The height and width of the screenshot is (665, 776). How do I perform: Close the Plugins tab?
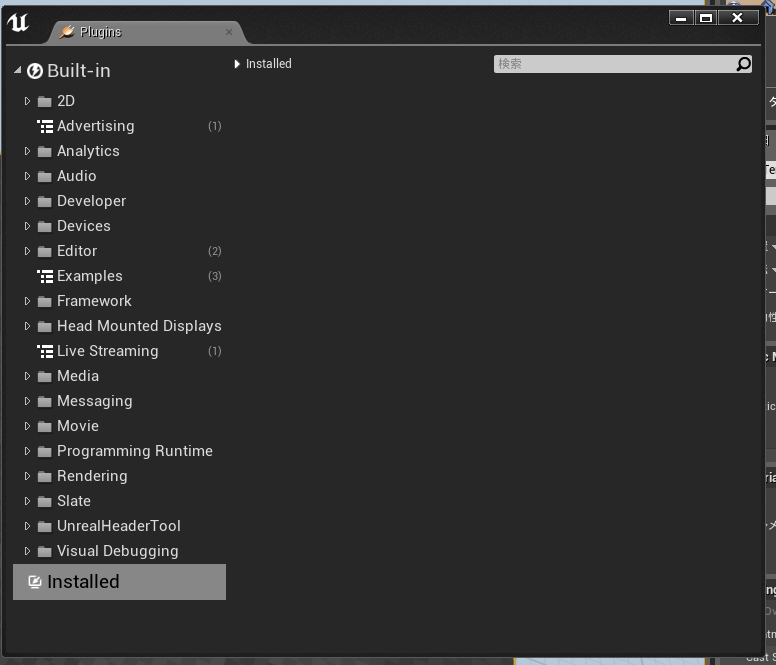coord(229,32)
